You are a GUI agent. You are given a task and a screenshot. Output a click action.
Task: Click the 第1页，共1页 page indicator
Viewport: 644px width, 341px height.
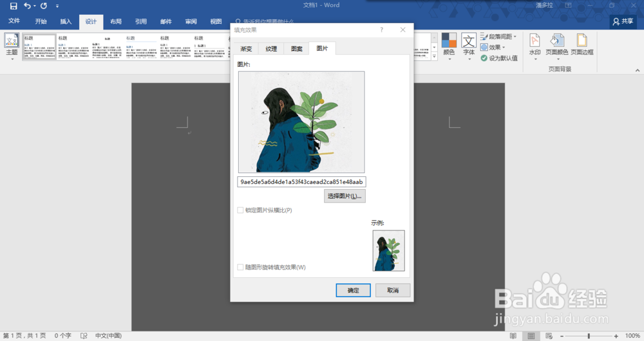click(x=24, y=336)
